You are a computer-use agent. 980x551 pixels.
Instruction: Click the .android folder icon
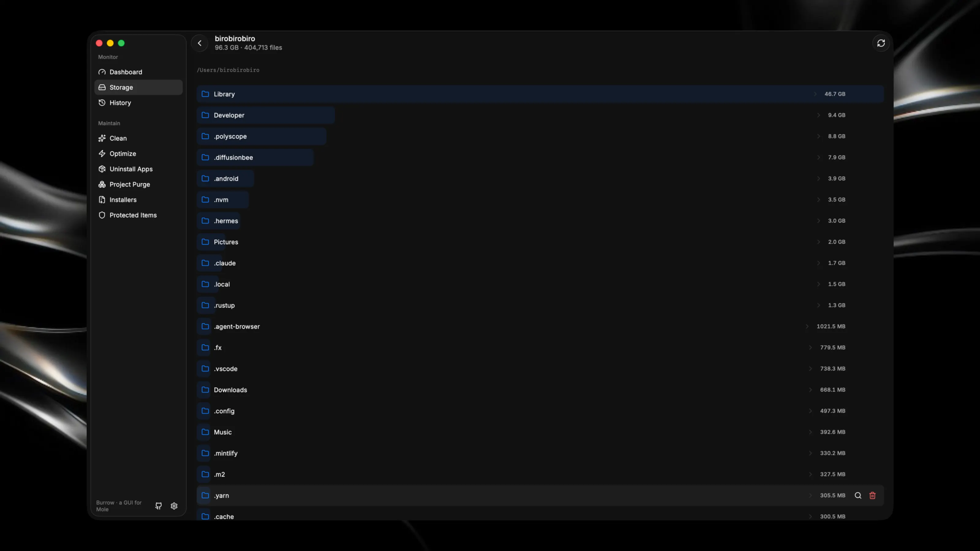point(205,178)
